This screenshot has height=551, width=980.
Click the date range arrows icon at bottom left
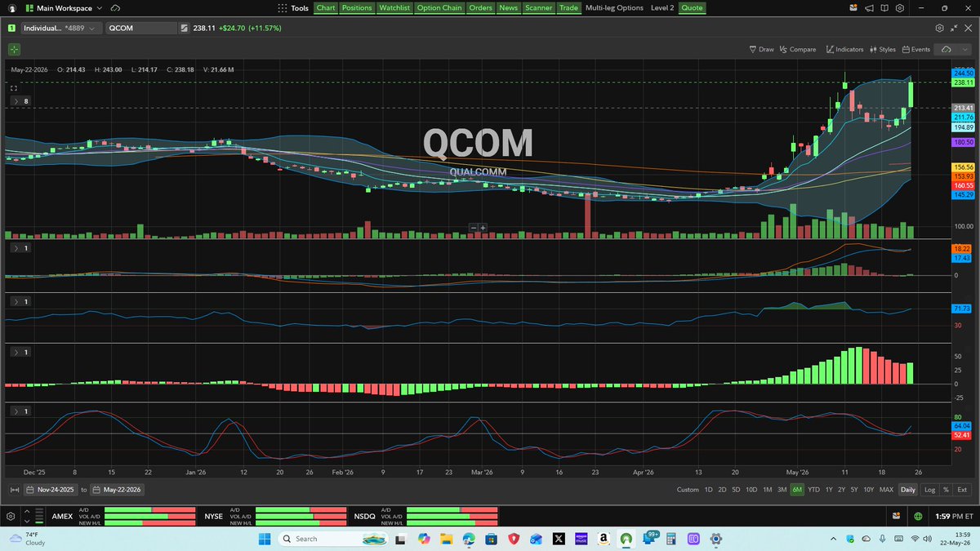(x=14, y=490)
